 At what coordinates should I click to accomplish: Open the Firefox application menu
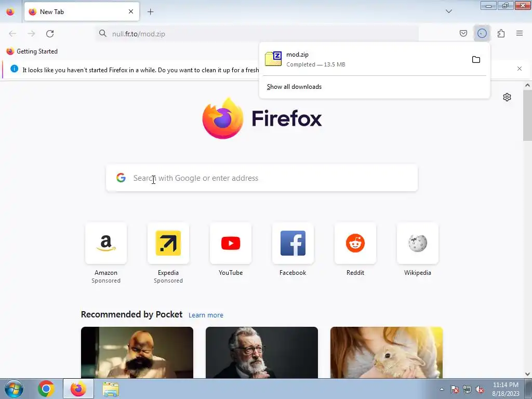pyautogui.click(x=520, y=33)
